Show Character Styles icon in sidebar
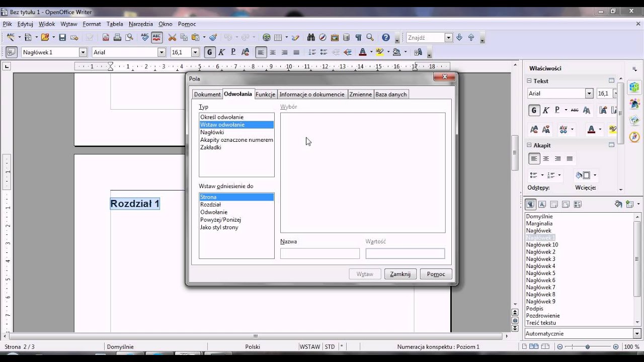This screenshot has width=644, height=362. (x=542, y=204)
